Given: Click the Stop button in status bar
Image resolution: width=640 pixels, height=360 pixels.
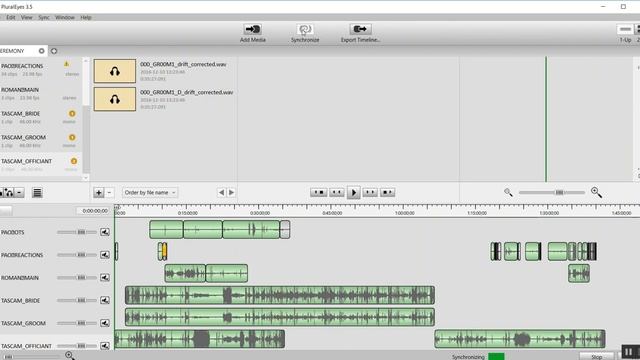Looking at the screenshot, I should click(x=596, y=356).
